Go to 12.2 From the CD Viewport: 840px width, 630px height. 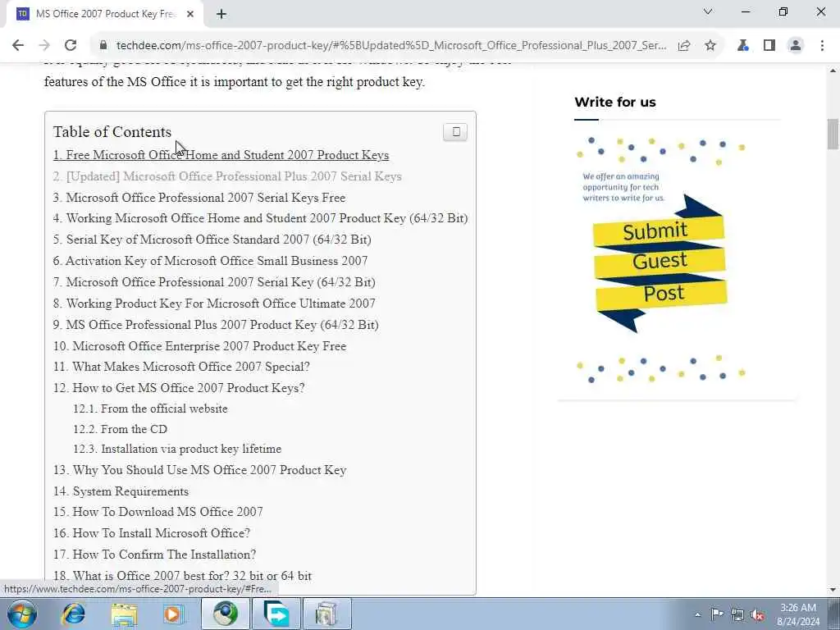coord(121,429)
